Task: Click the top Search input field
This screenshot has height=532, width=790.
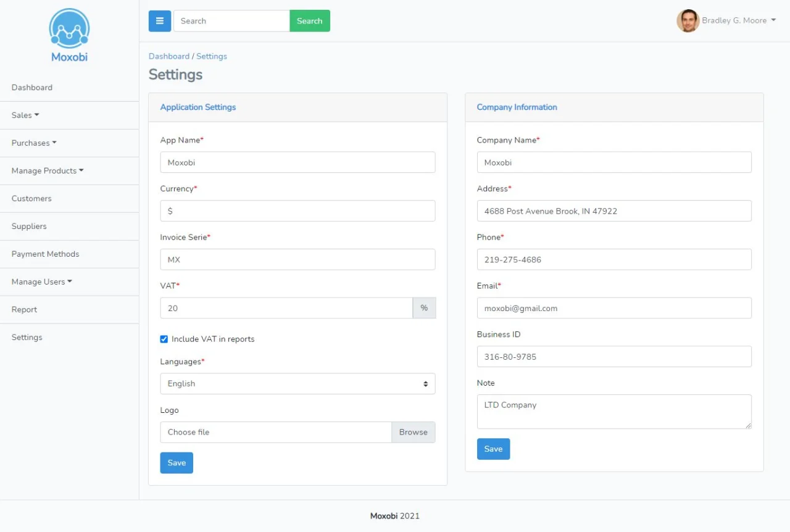Action: [231, 21]
